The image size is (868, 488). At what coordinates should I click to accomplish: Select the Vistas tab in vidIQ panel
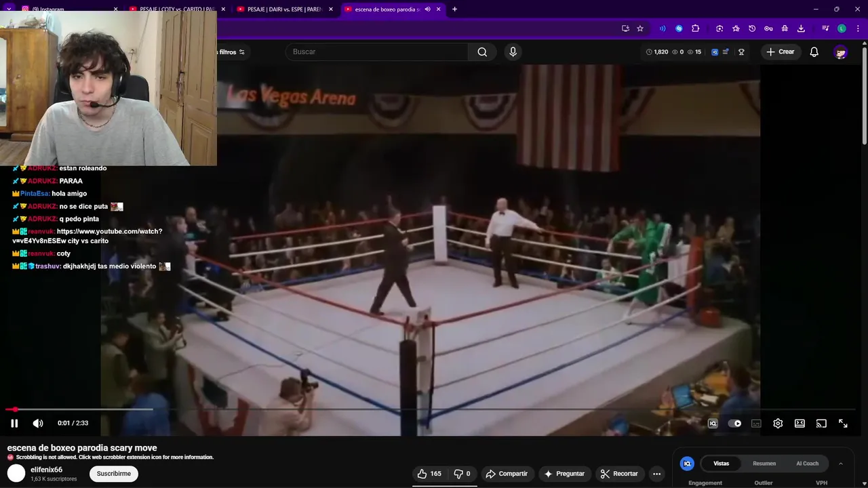721,464
